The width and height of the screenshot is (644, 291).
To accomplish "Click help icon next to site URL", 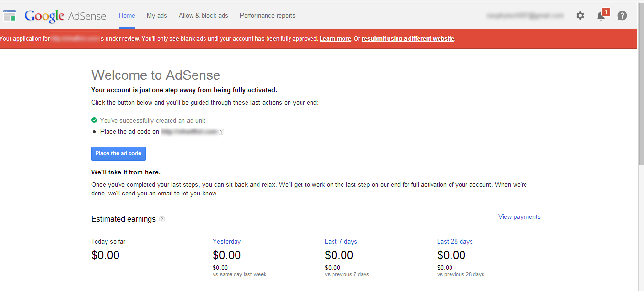I will pos(221,132).
